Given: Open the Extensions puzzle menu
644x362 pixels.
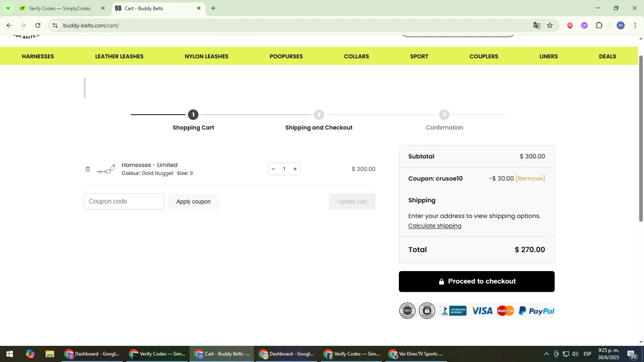Looking at the screenshot, I should tap(599, 26).
